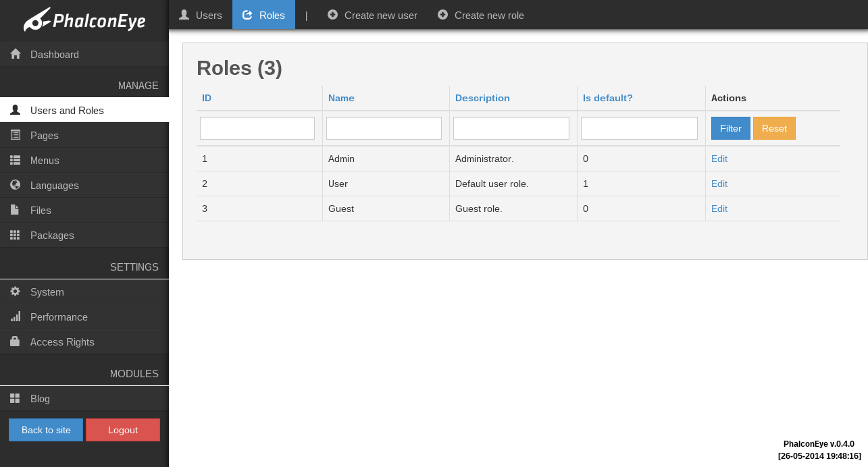Click the user icon in Users tab
This screenshot has height=467, width=868.
(184, 15)
